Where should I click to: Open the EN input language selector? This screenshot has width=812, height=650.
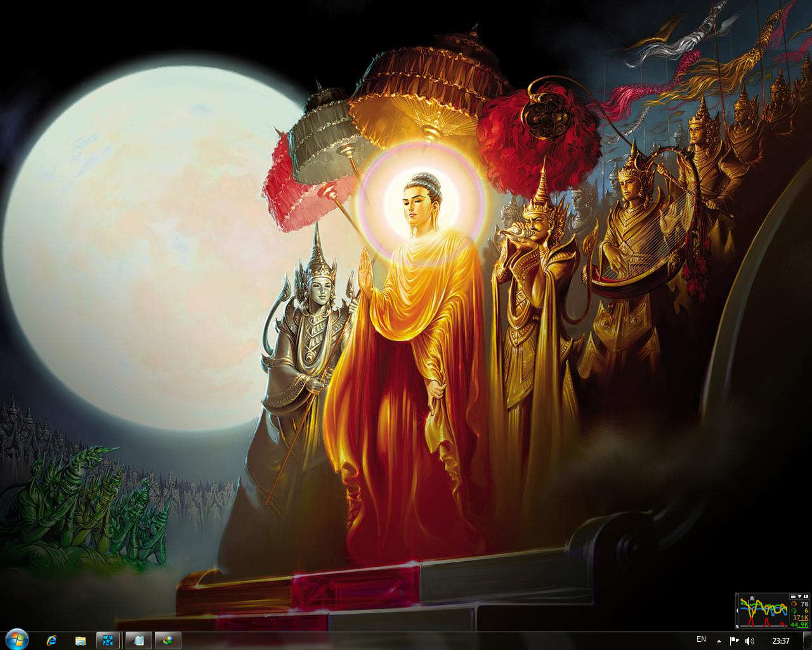click(x=701, y=639)
